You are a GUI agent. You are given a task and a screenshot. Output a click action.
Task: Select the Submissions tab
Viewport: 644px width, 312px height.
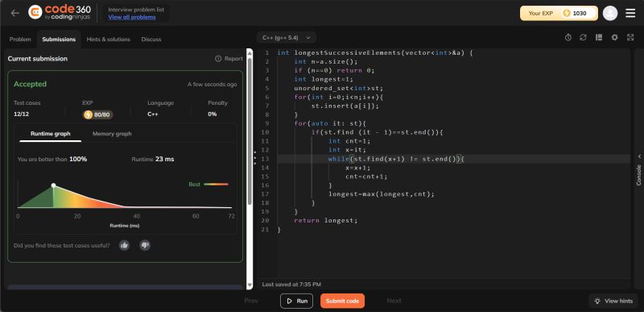click(59, 40)
